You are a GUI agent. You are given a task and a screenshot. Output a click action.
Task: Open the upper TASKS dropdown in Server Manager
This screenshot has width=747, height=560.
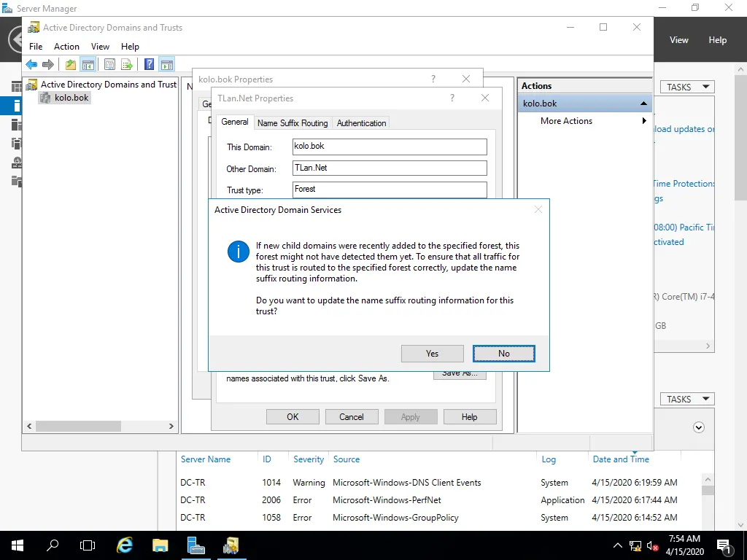point(687,87)
